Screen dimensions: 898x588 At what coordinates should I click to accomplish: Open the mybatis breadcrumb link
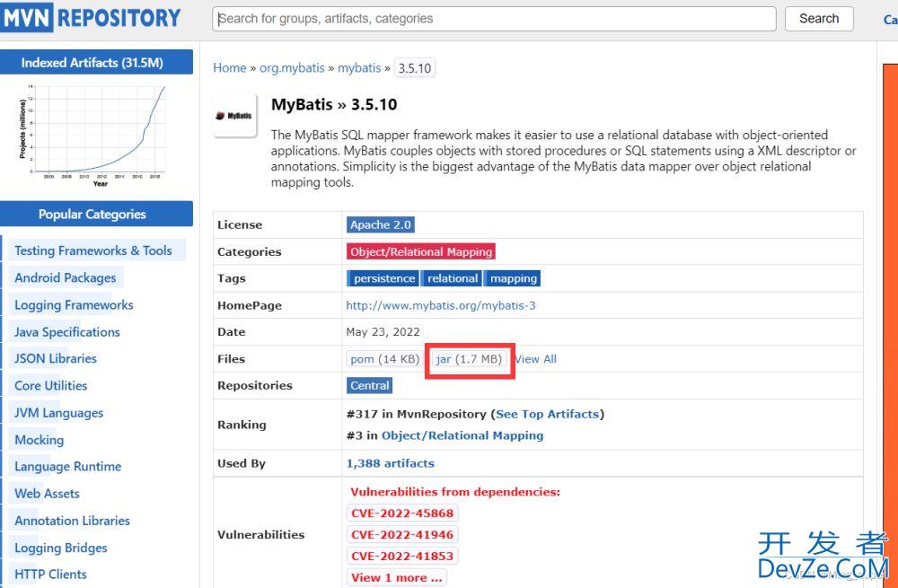pos(359,67)
